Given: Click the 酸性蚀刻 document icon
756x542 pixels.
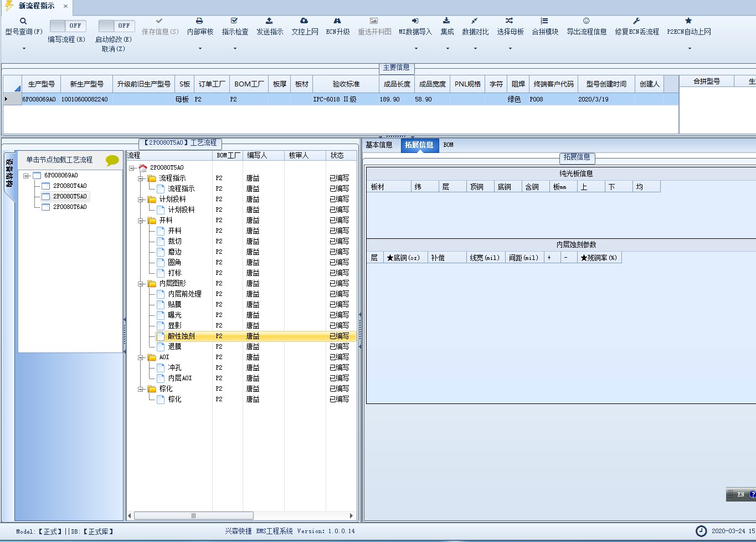Looking at the screenshot, I should click(161, 336).
